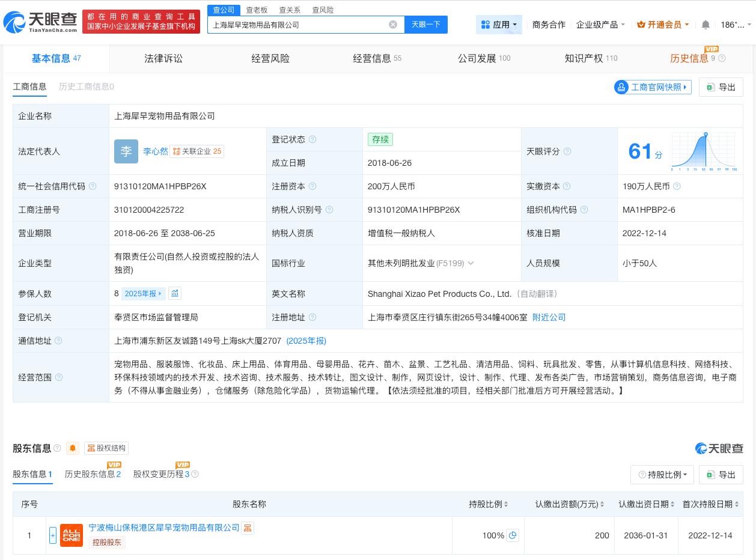The width and height of the screenshot is (756, 560).
Task: Click help icon next to 登记状态
Action: tap(312, 139)
